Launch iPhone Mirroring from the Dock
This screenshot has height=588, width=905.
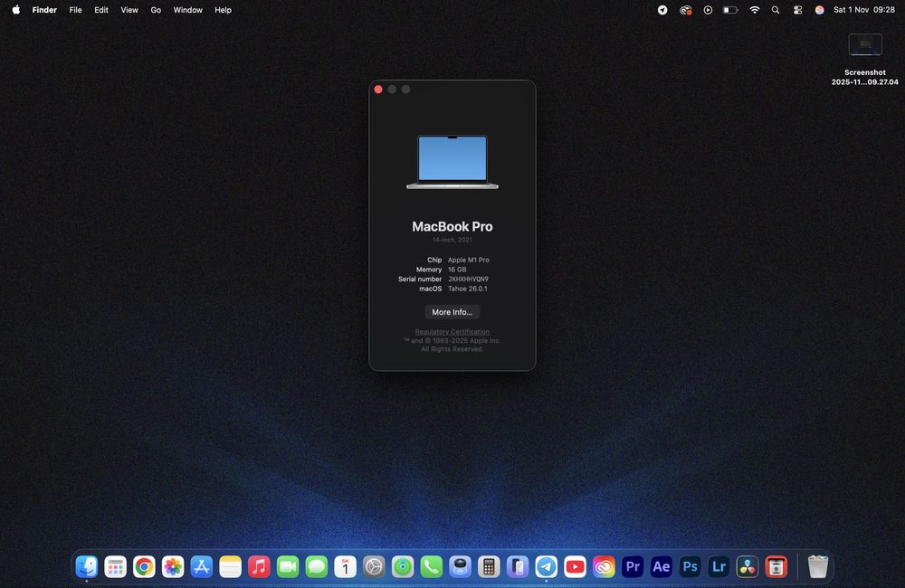518,566
